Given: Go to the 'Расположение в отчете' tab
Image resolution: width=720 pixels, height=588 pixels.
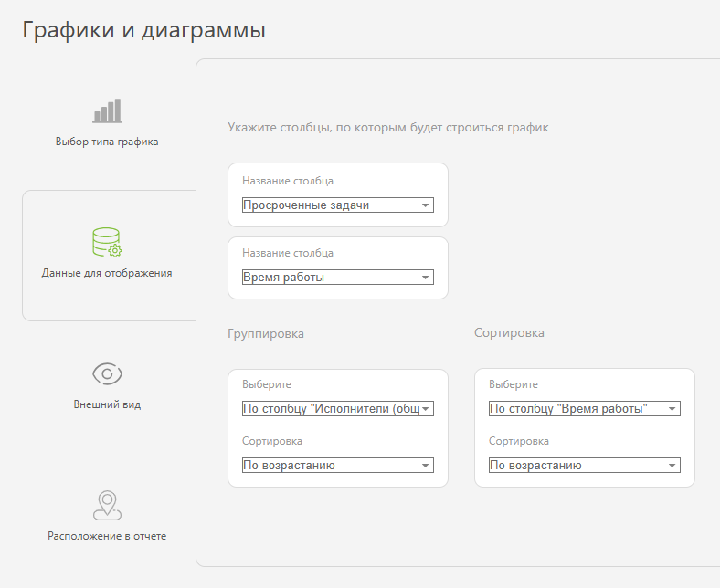Looking at the screenshot, I should click(107, 536).
